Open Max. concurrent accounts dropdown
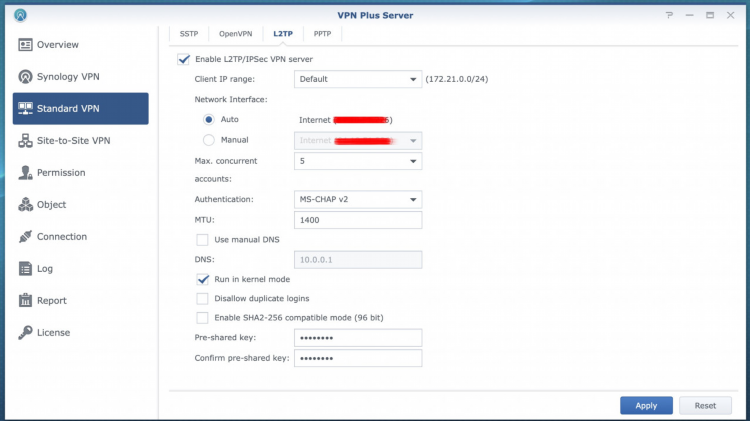The height and width of the screenshot is (421, 750). point(358,161)
